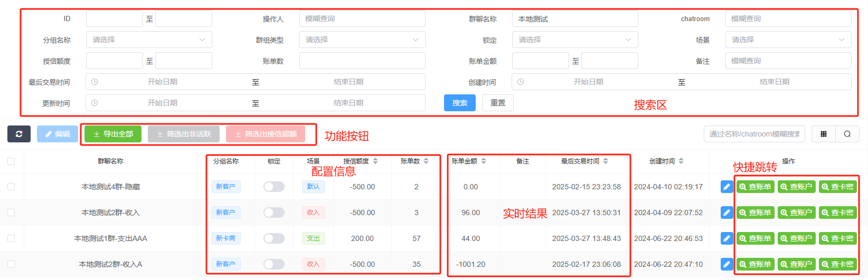Sort by 授信额度 column arrows
This screenshot has width=868, height=280.
375,161
